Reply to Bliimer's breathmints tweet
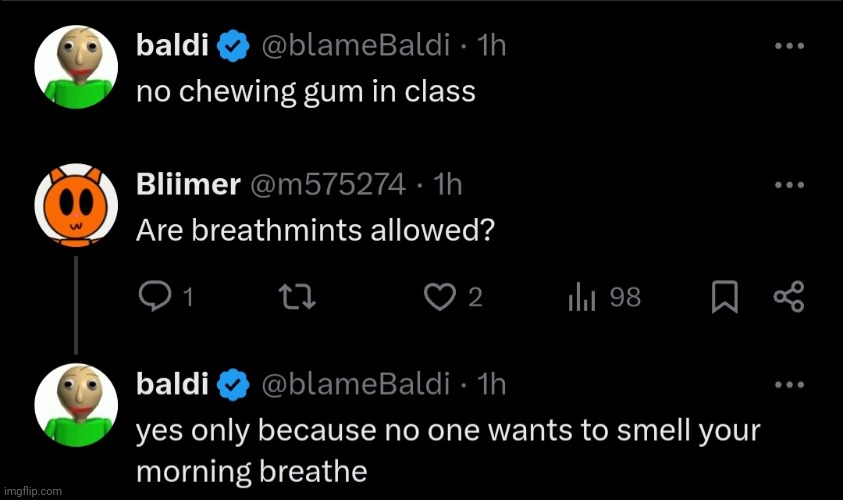This screenshot has width=843, height=500. pos(155,297)
